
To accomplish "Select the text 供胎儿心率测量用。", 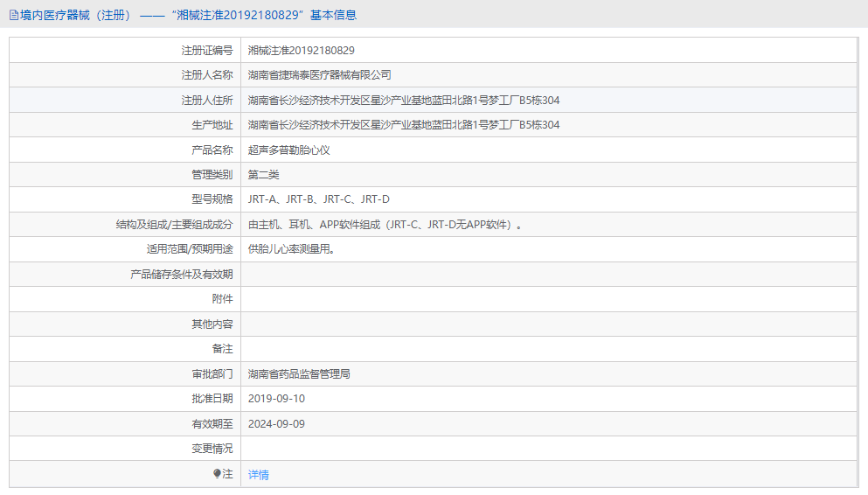I will coord(292,248).
